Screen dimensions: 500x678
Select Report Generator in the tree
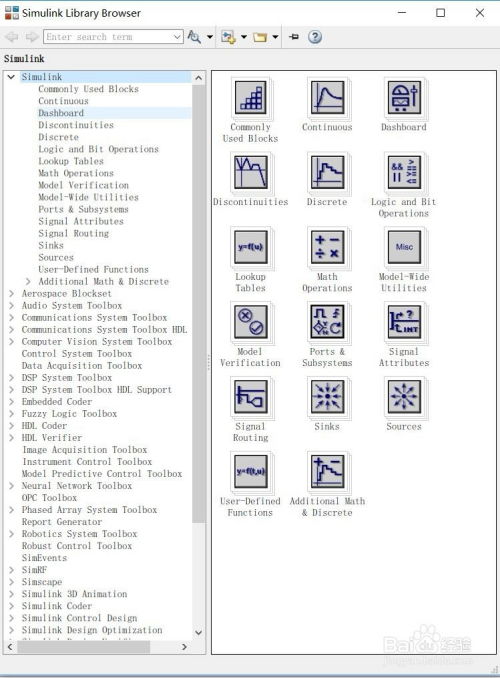(62, 522)
